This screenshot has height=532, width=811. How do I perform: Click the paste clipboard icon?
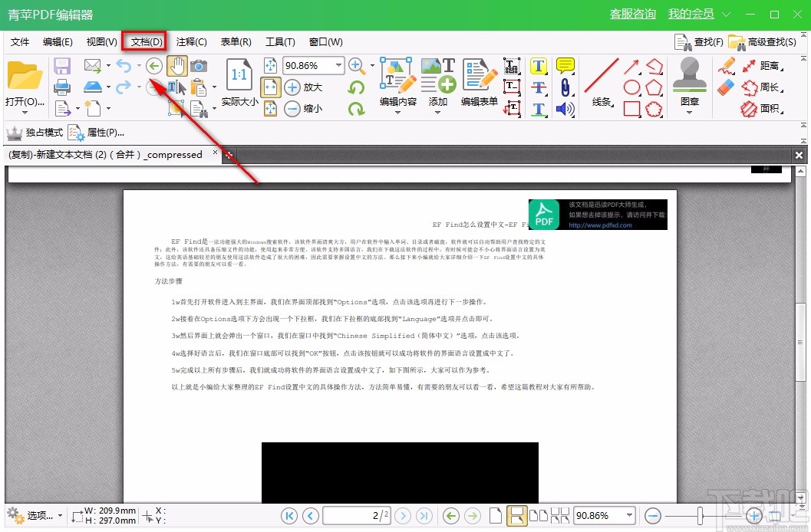199,87
